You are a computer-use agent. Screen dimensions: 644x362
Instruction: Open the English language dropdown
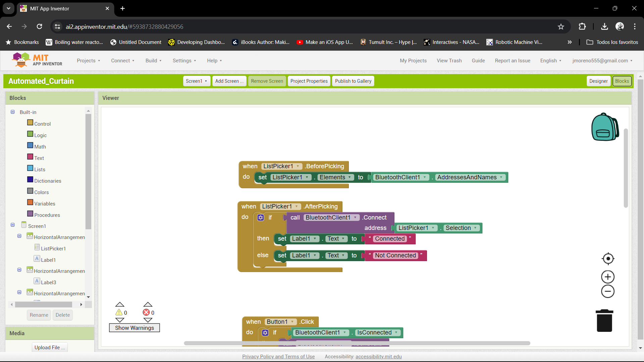tap(550, 61)
